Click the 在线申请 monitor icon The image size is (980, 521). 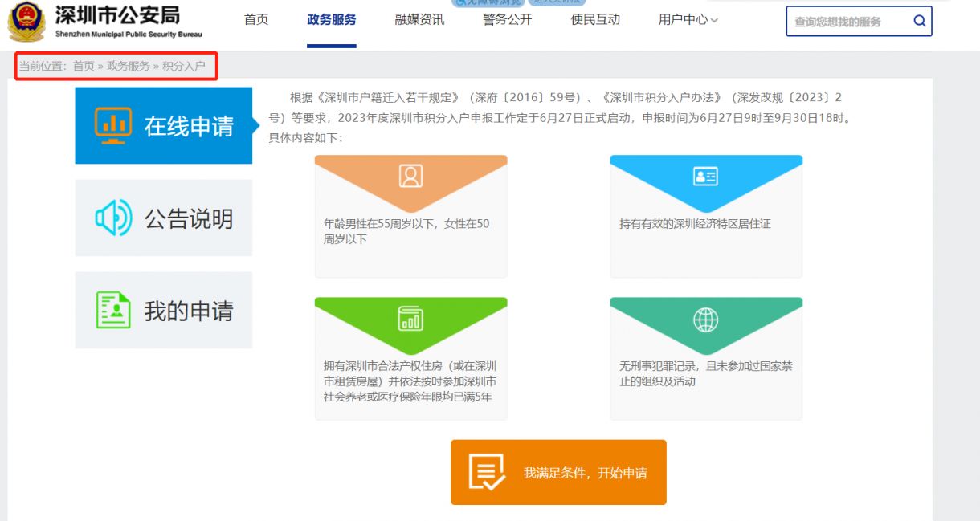(x=113, y=125)
